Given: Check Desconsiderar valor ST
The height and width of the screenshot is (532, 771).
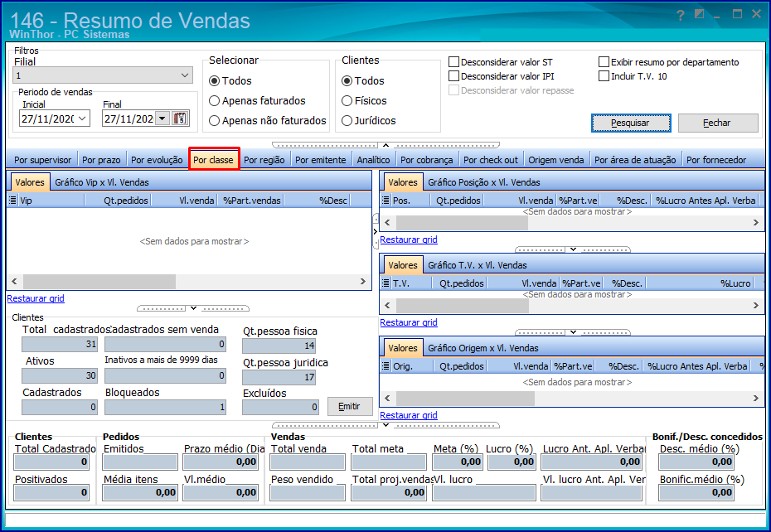Looking at the screenshot, I should [453, 62].
